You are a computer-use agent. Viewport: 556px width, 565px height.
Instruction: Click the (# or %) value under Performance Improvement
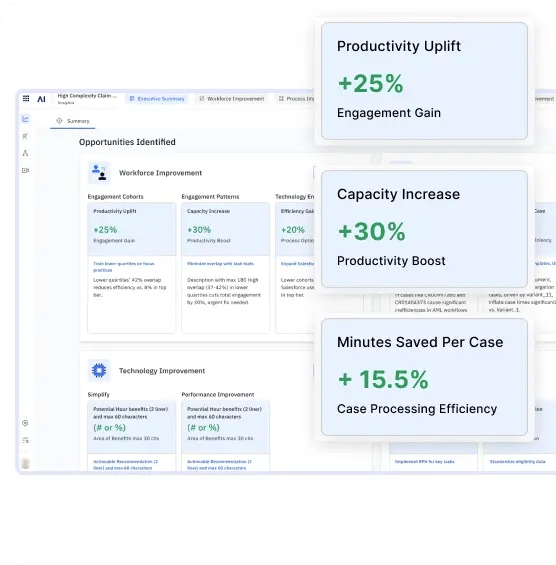tap(203, 428)
